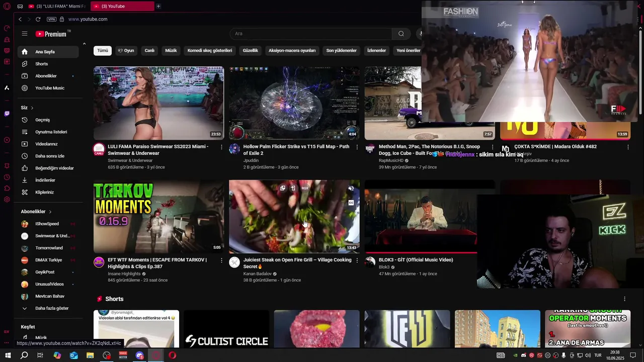Image resolution: width=644 pixels, height=362 pixels.
Task: Filter by Aksiyon-macera oyunları
Action: (292, 51)
